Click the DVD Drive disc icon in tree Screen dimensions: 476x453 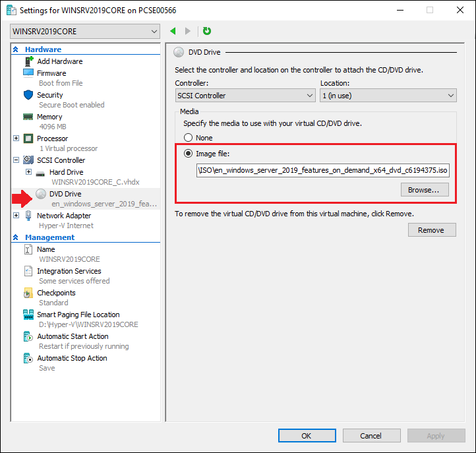41,194
